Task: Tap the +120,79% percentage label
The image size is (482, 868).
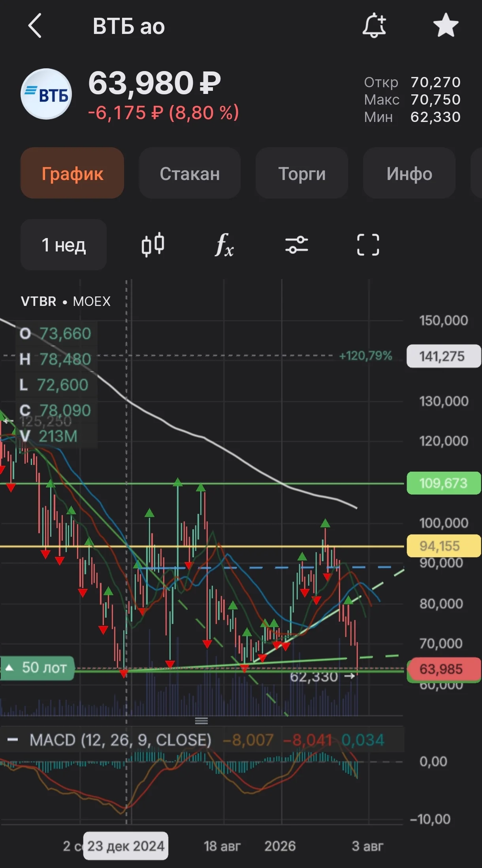Action: (365, 356)
